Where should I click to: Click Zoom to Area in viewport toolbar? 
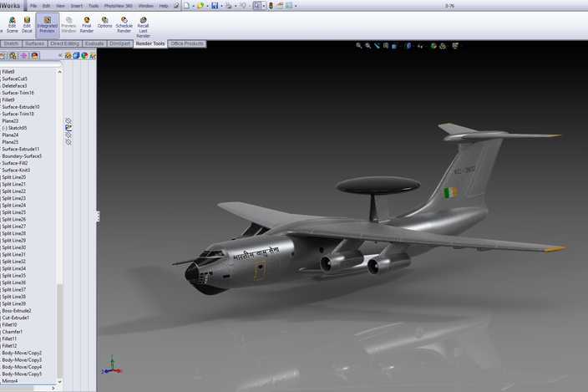367,45
